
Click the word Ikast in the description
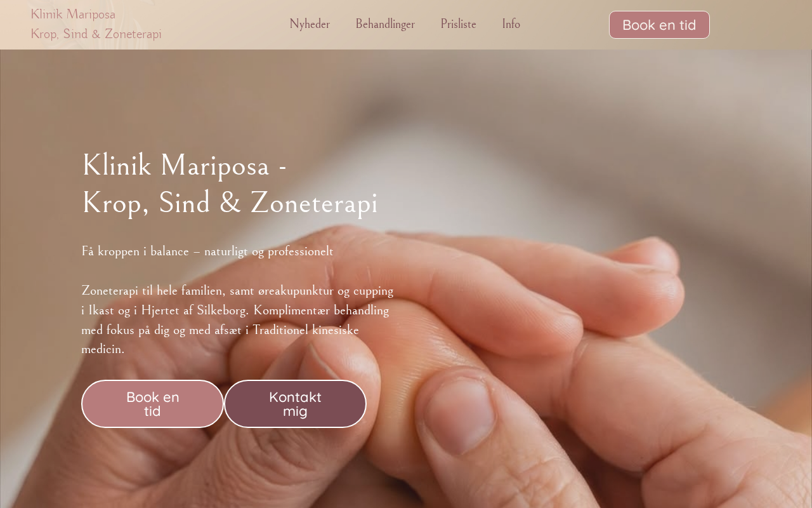pos(101,311)
